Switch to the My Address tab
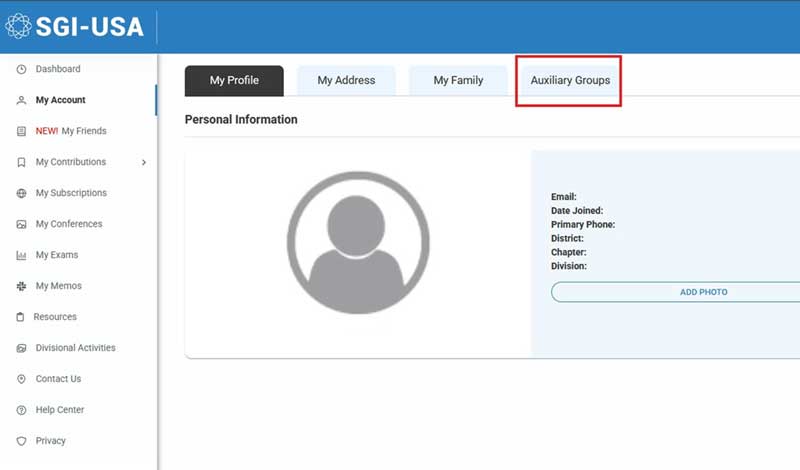The width and height of the screenshot is (800, 470). click(346, 81)
